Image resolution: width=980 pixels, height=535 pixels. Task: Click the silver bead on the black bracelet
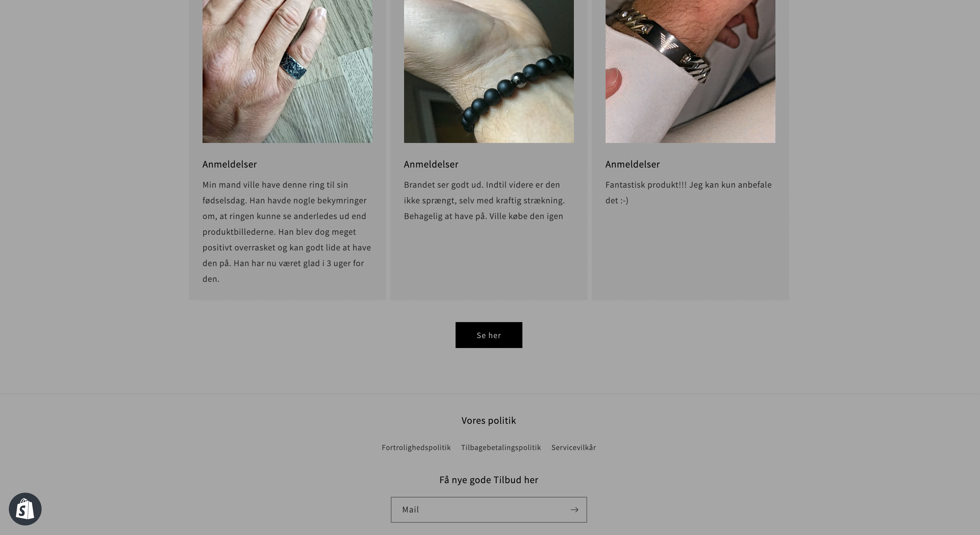[x=517, y=79]
